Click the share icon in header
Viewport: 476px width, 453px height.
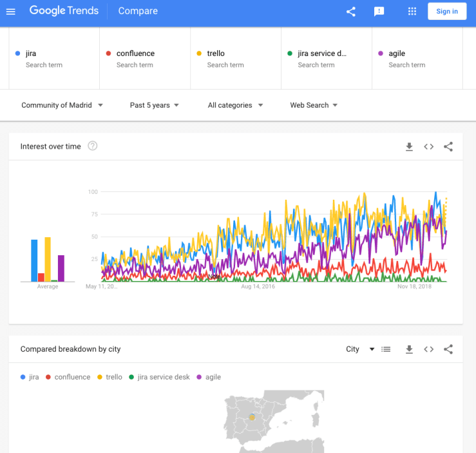(x=351, y=12)
